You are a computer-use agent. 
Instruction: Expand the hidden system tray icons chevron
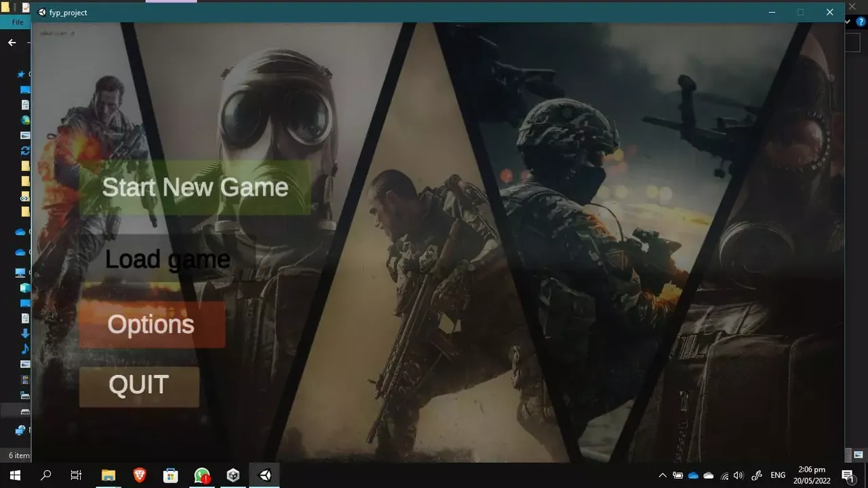pos(663,475)
